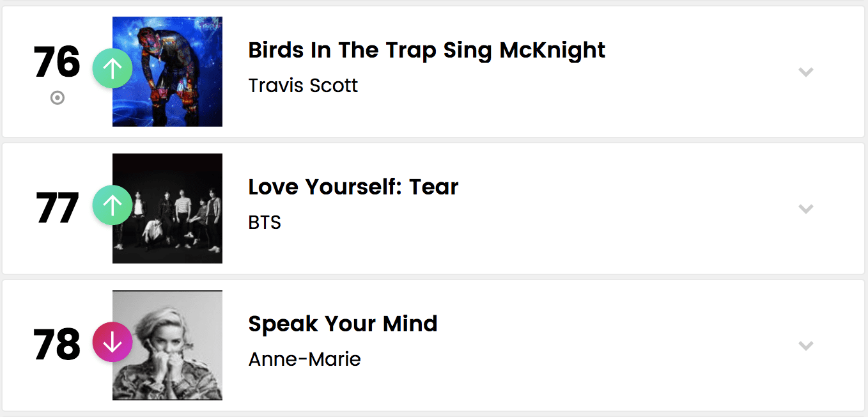Expand the Love Yourself: Tear entry

(805, 209)
